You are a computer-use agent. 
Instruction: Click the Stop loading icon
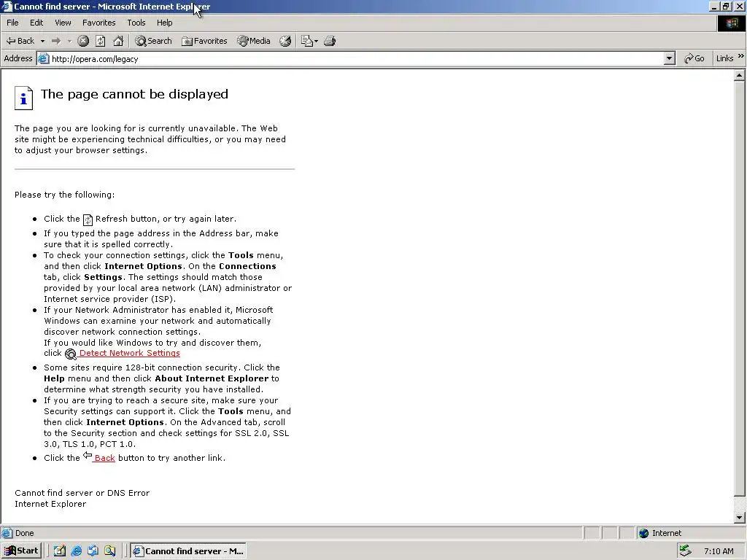83,41
